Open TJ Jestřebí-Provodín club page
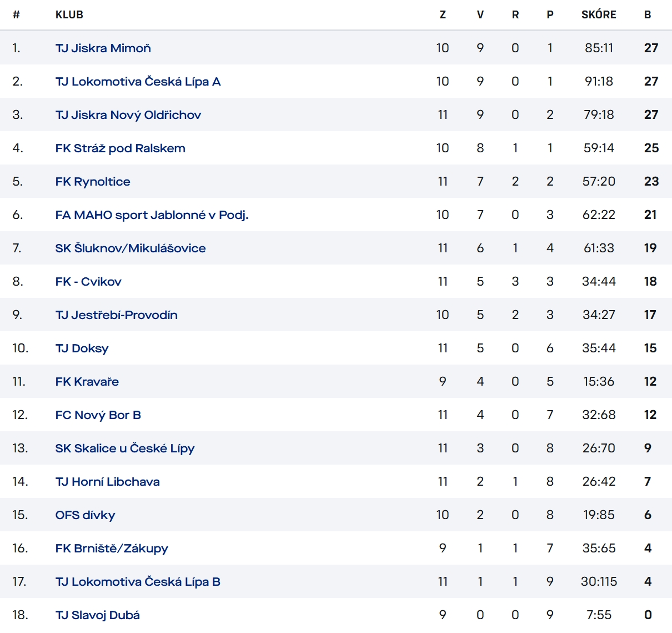Image resolution: width=672 pixels, height=633 pixels. point(117,315)
